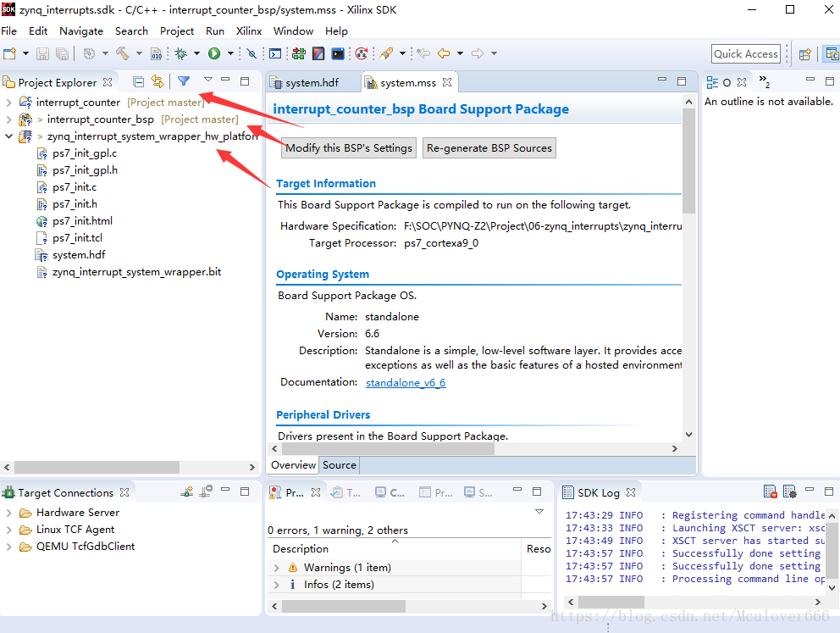
Task: Toggle Link with Editor in Project Explorer
Action: click(x=157, y=81)
